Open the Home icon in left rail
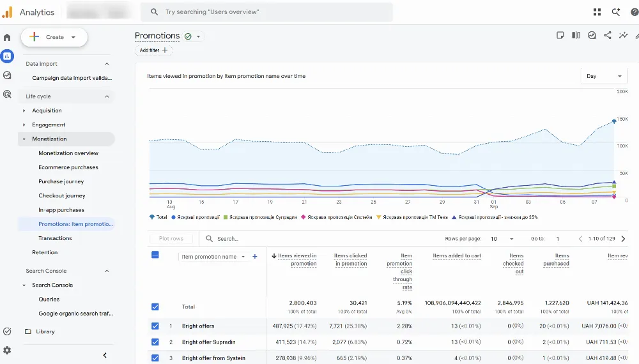This screenshot has width=639, height=364. pos(7,38)
